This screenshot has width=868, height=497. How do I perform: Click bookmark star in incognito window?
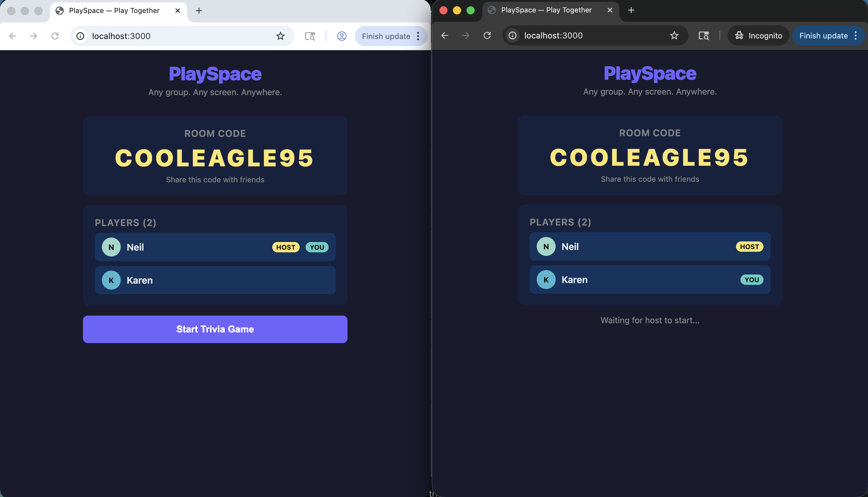(x=674, y=35)
